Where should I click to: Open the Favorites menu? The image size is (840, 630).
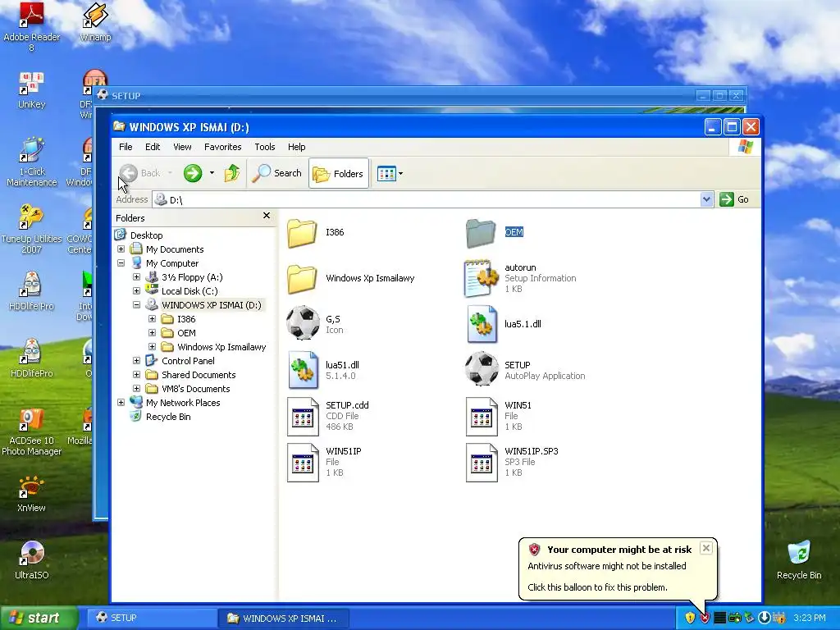(x=223, y=147)
